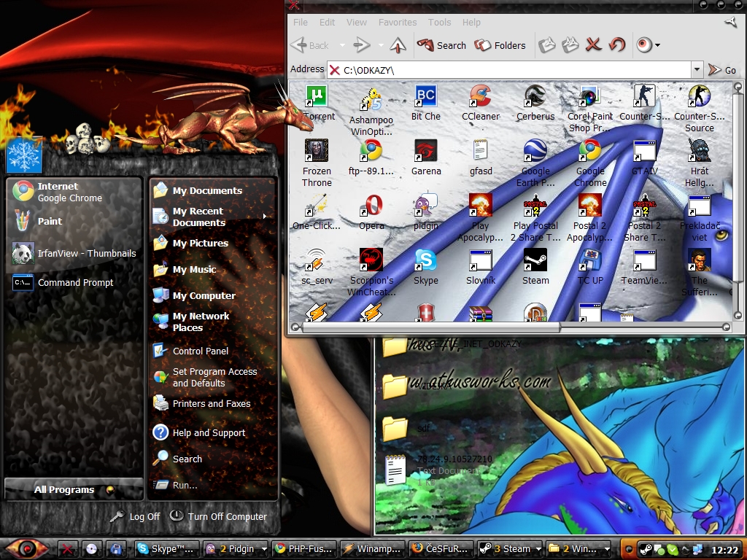Launch the pidgin shortcut in Explorer
The image size is (747, 560).
click(x=426, y=206)
